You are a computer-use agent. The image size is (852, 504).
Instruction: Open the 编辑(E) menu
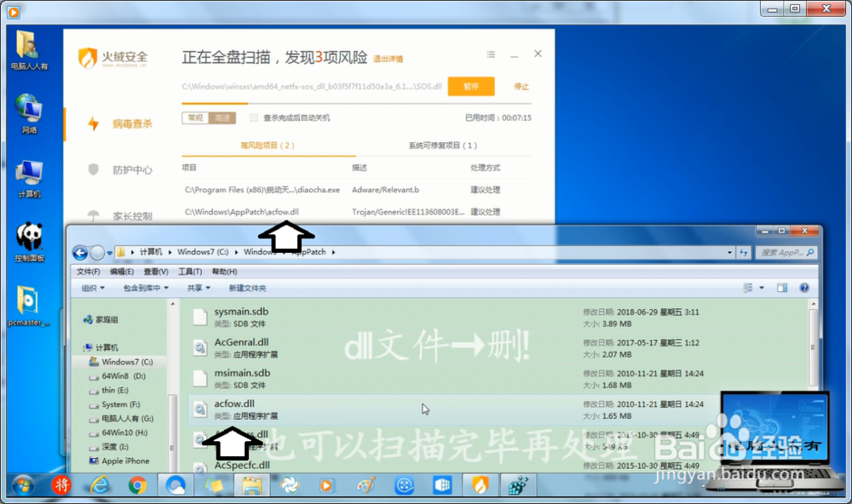click(x=122, y=272)
